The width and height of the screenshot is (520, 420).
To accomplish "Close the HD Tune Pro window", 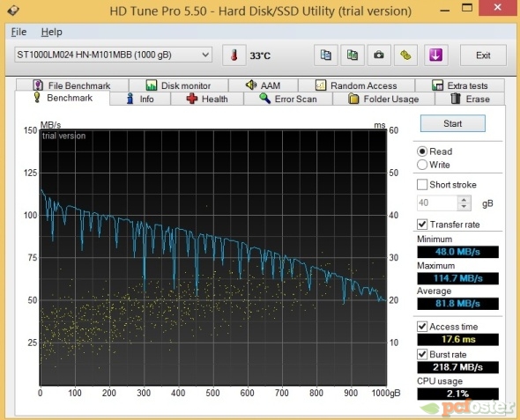I will [x=497, y=8].
